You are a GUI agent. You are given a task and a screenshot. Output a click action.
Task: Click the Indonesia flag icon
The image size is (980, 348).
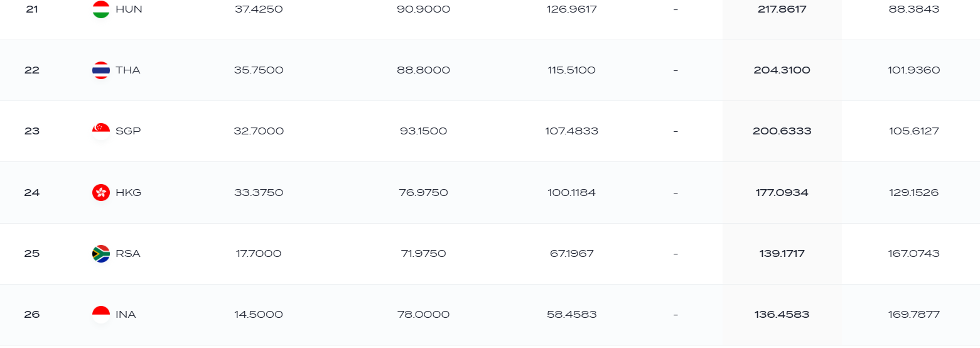tap(101, 315)
